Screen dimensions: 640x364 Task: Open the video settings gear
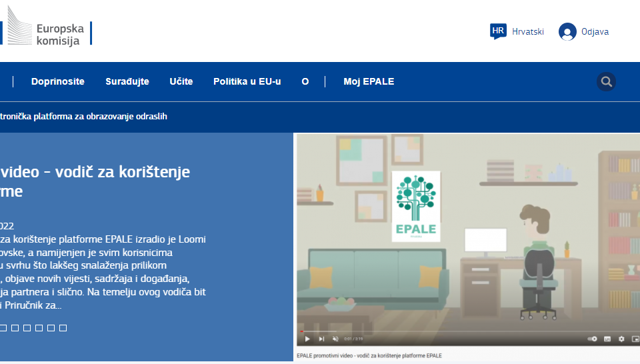click(621, 339)
